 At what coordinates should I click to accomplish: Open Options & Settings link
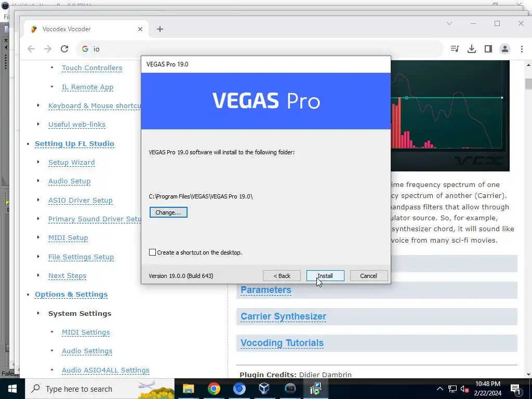click(71, 295)
